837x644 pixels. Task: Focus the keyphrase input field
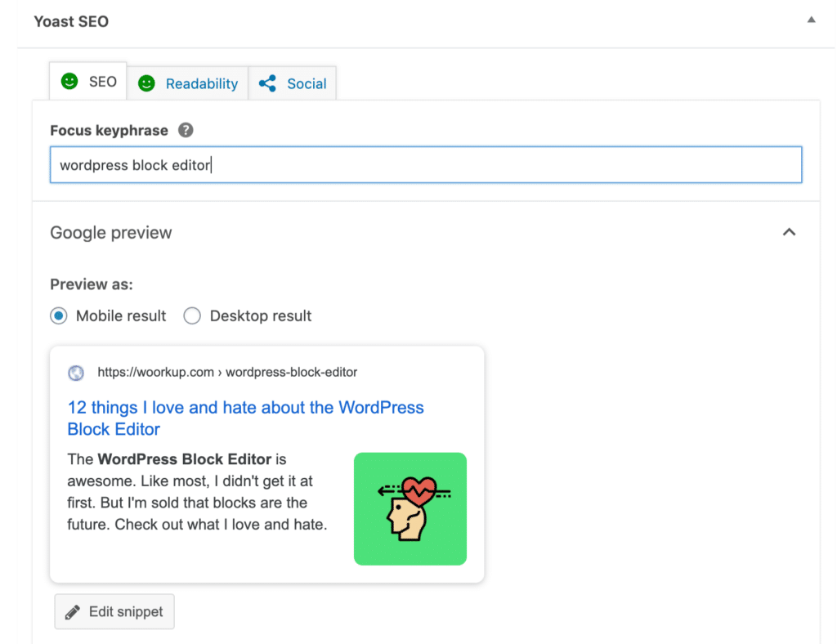426,165
